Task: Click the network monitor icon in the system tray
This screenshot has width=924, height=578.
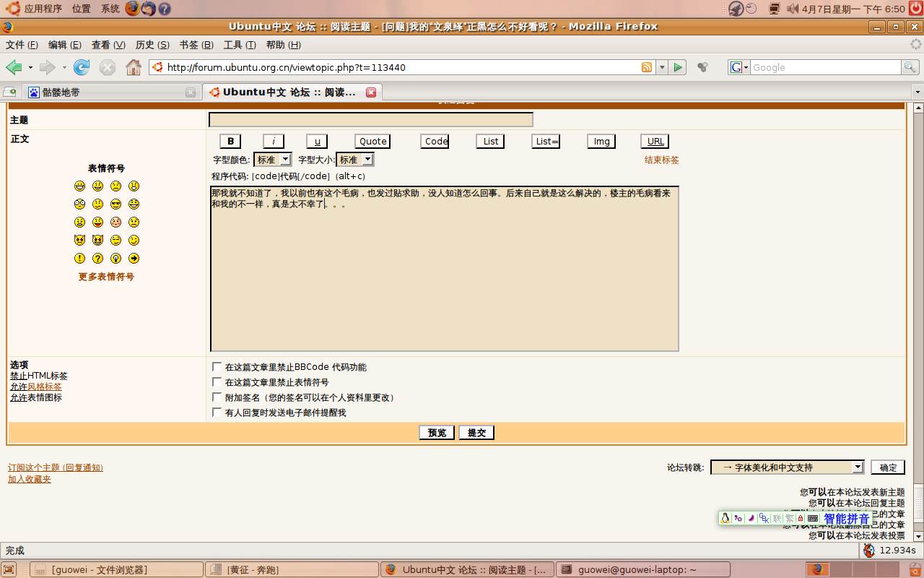Action: point(775,9)
